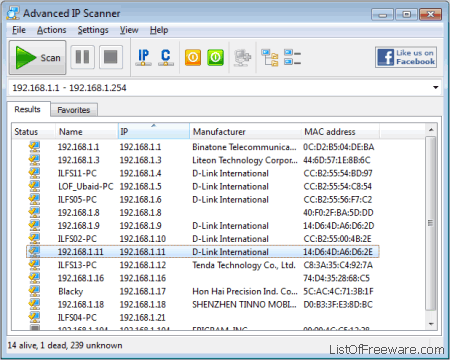Viewport: 450px width, 360px height.
Task: Sort by the Status column header
Action: pos(33,132)
